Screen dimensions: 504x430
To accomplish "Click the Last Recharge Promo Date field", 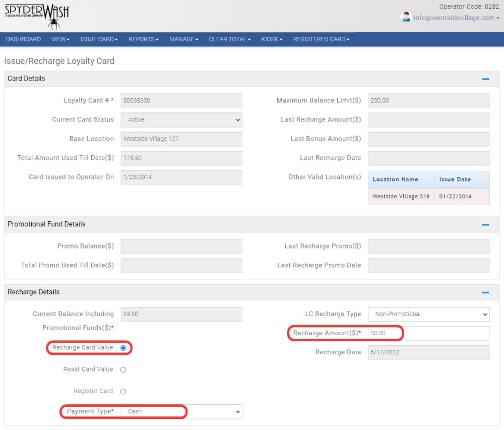I will tap(429, 266).
